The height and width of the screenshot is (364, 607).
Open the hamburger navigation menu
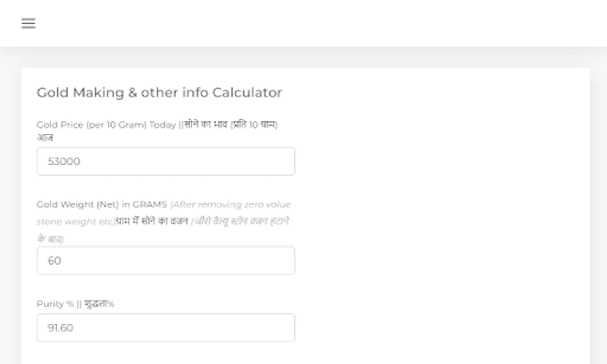pos(28,23)
